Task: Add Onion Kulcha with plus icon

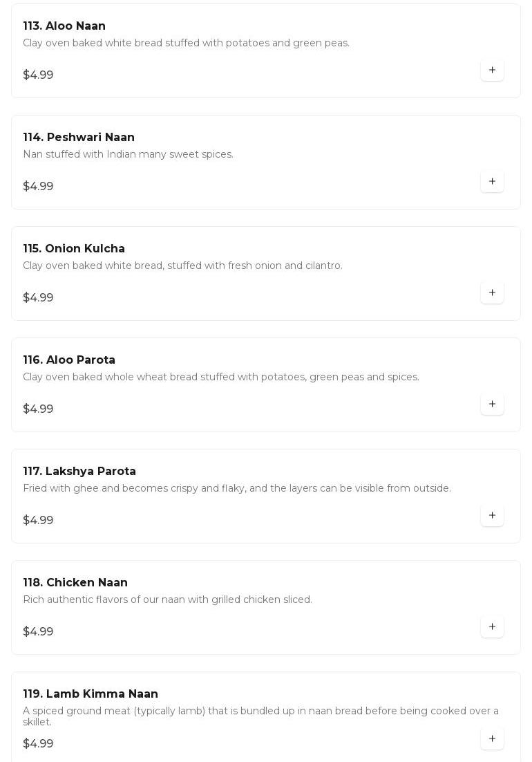Action: (492, 292)
